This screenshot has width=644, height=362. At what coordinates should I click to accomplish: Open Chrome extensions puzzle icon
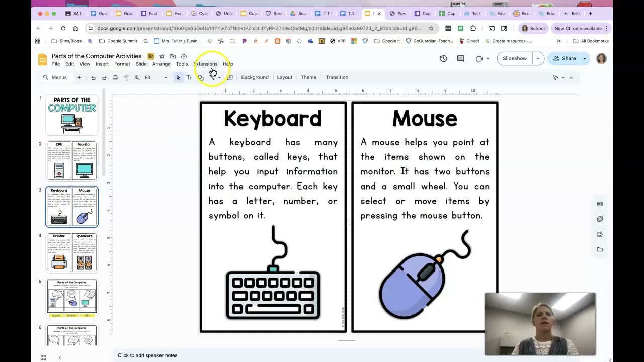point(473,28)
